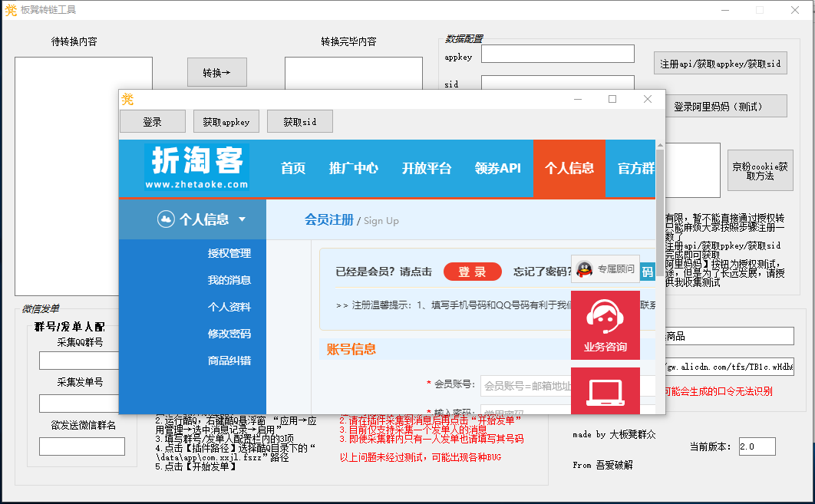Viewport: 815px width, 504px height.
Task: Click the orange 凳 icon in popup title bar
Action: [127, 99]
